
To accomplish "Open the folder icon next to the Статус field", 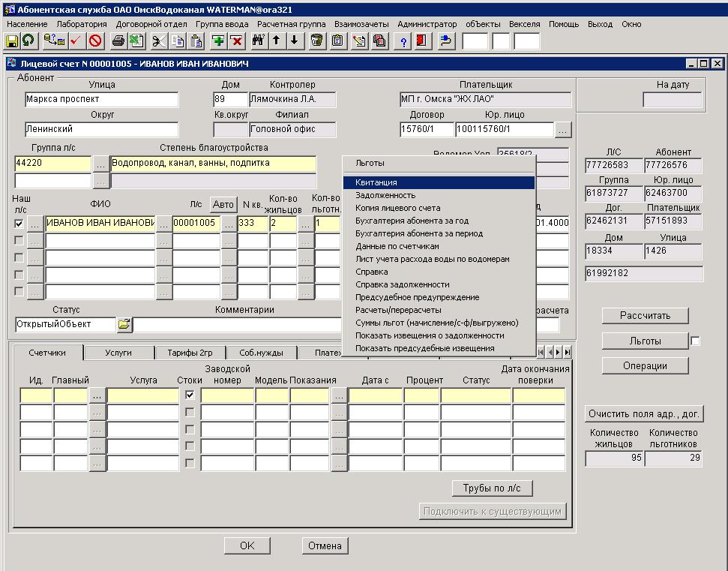I will click(124, 325).
